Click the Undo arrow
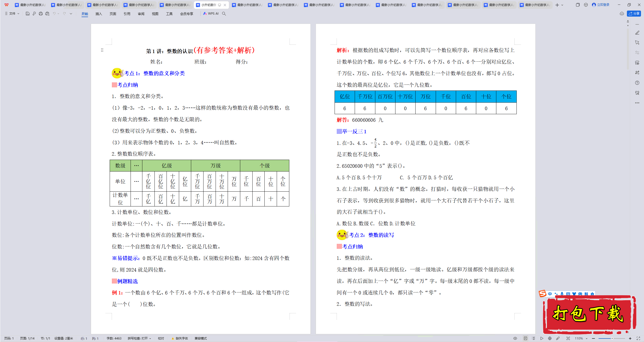This screenshot has height=342, width=644. [54, 14]
